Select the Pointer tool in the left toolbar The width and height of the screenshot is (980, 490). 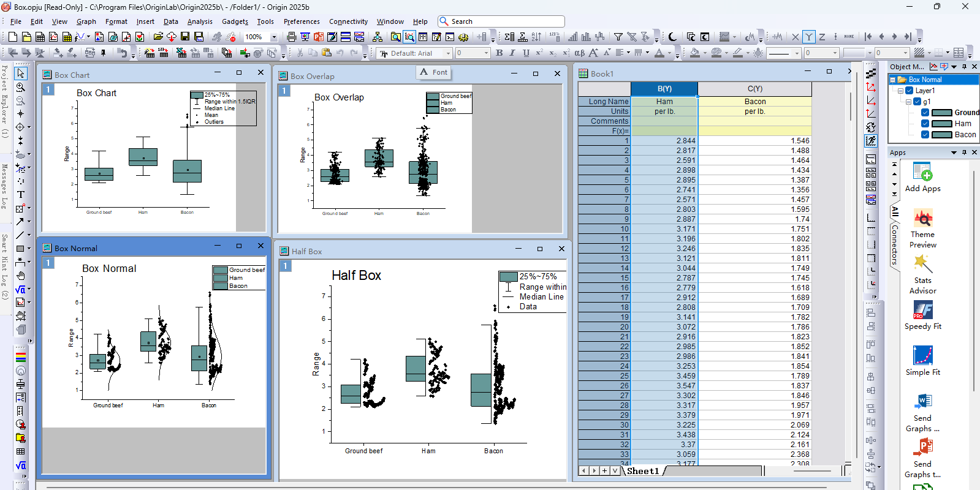click(20, 73)
